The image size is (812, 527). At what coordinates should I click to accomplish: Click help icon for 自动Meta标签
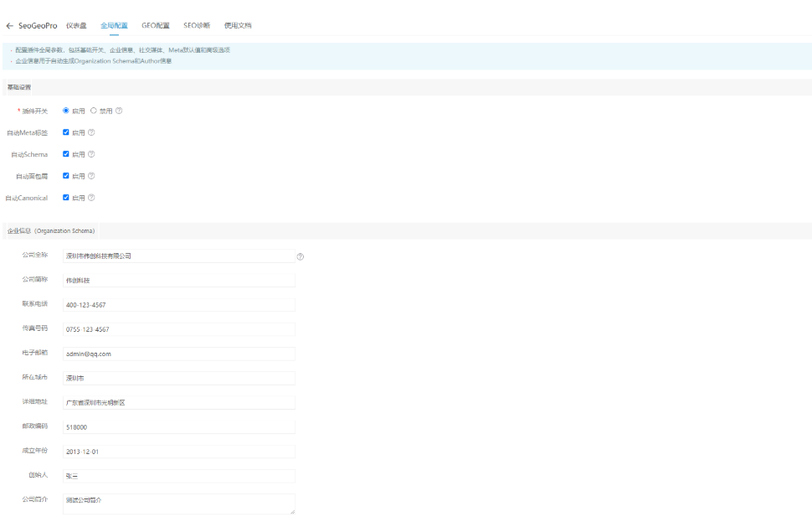(91, 132)
